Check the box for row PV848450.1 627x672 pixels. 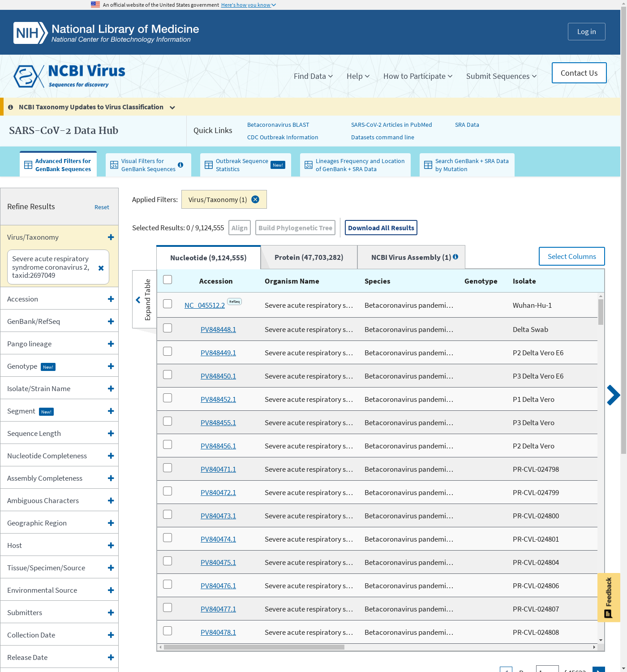[x=167, y=375]
